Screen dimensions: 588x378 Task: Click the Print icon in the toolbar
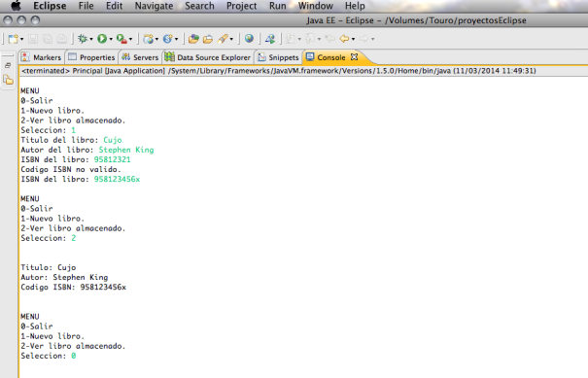pyautogui.click(x=62, y=39)
